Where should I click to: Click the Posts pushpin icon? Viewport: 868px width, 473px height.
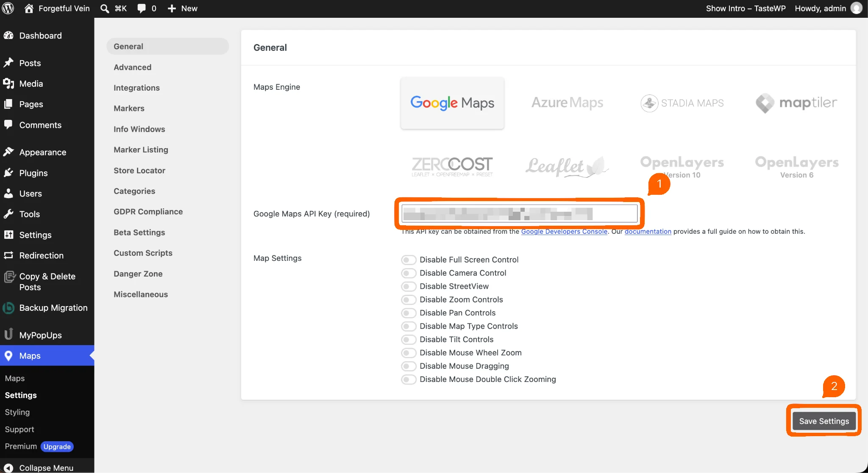pos(8,63)
